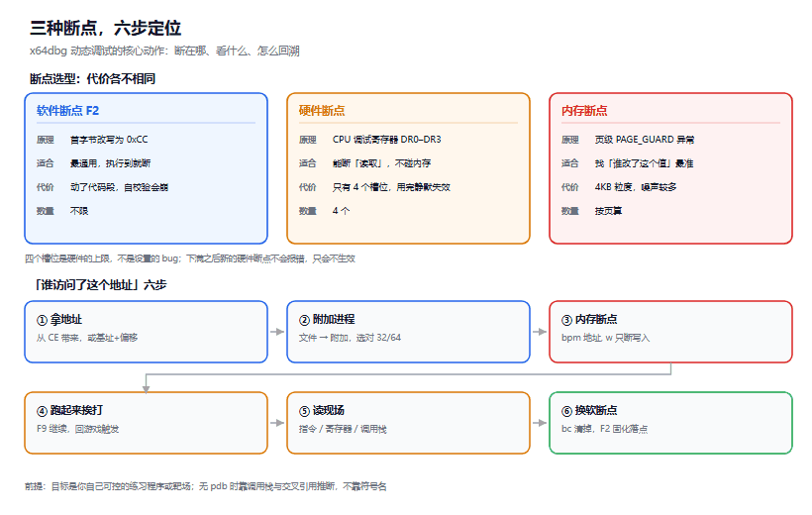Click 首字节改写为 0xCC in the 软件断点 F2 card
The width and height of the screenshot is (812, 515).
coord(109,140)
